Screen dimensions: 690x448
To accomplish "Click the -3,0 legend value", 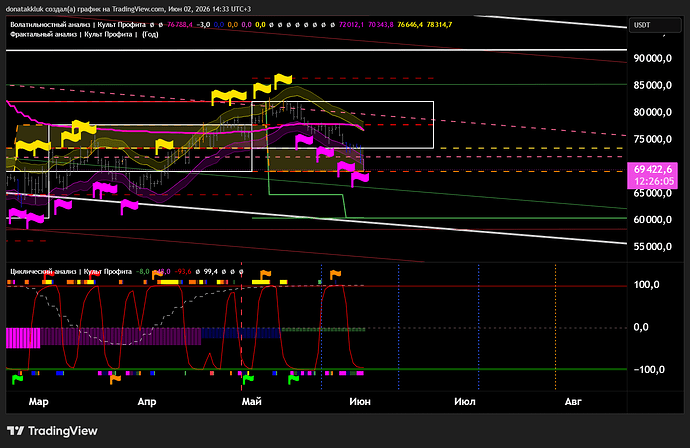I will 203,25.
